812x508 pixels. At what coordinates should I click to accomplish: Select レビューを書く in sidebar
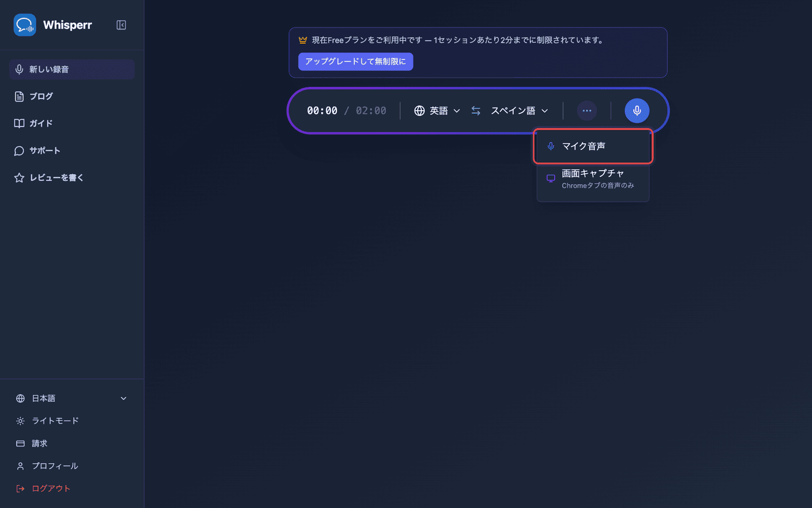pyautogui.click(x=72, y=178)
